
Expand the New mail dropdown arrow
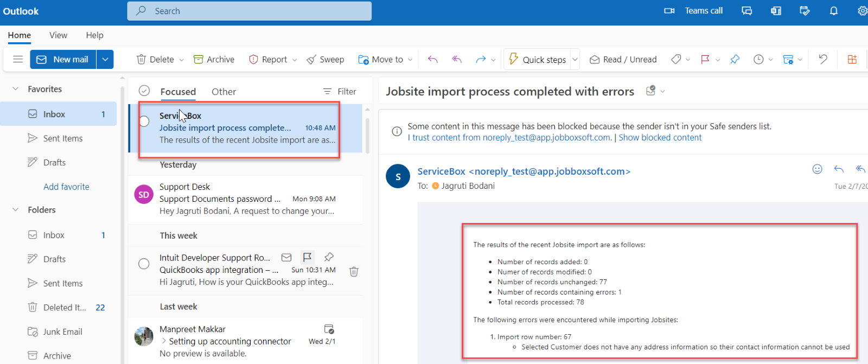[105, 59]
